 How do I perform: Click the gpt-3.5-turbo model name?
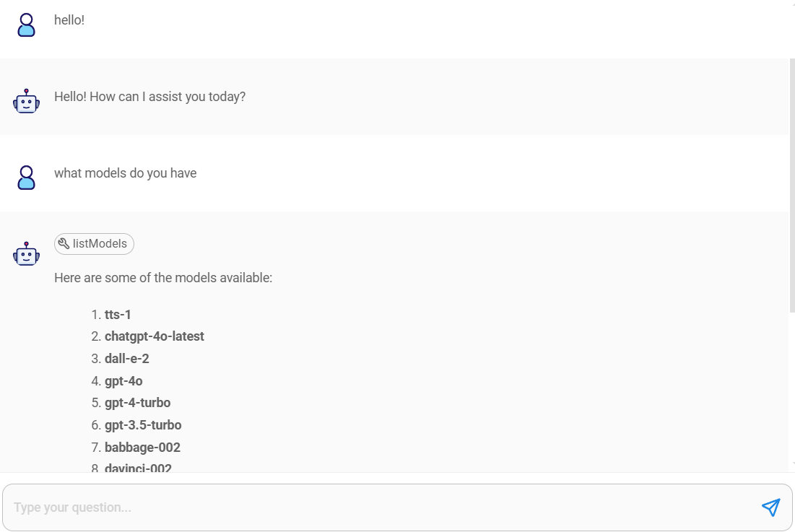(x=143, y=425)
